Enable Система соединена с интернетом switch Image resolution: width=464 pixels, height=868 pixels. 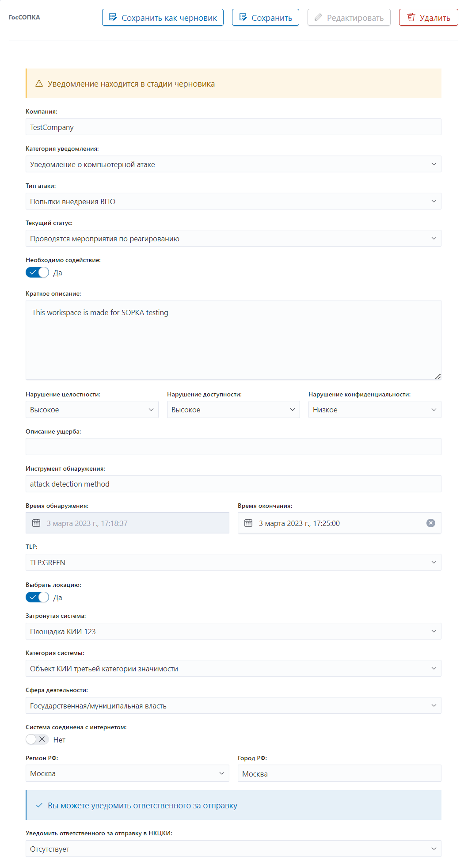[37, 739]
